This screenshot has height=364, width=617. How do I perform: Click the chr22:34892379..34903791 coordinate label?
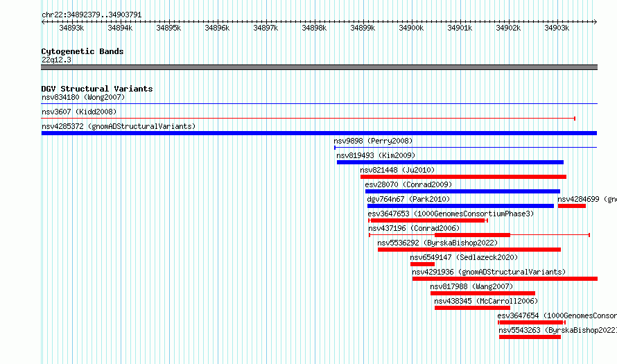point(92,15)
